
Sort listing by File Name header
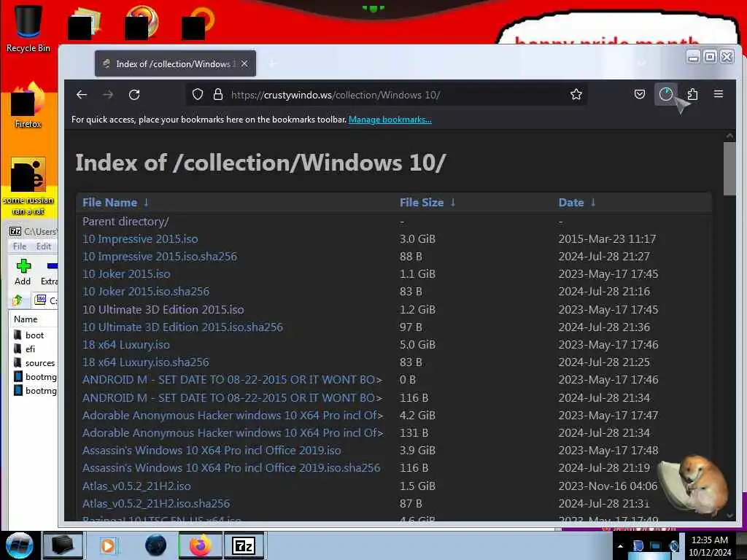point(109,203)
